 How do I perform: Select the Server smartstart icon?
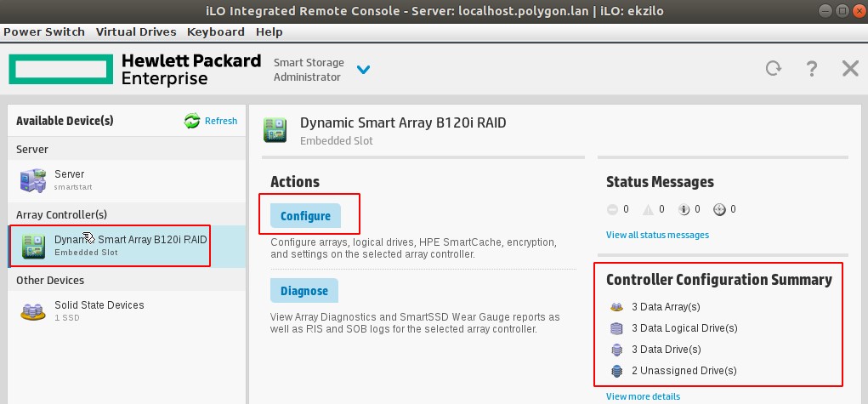coord(33,179)
